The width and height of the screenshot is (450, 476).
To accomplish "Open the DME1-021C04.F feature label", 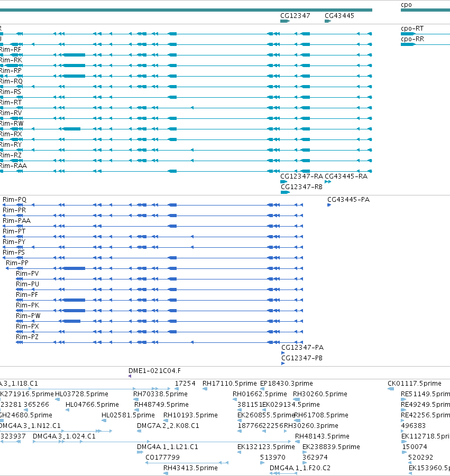I will (154, 371).
